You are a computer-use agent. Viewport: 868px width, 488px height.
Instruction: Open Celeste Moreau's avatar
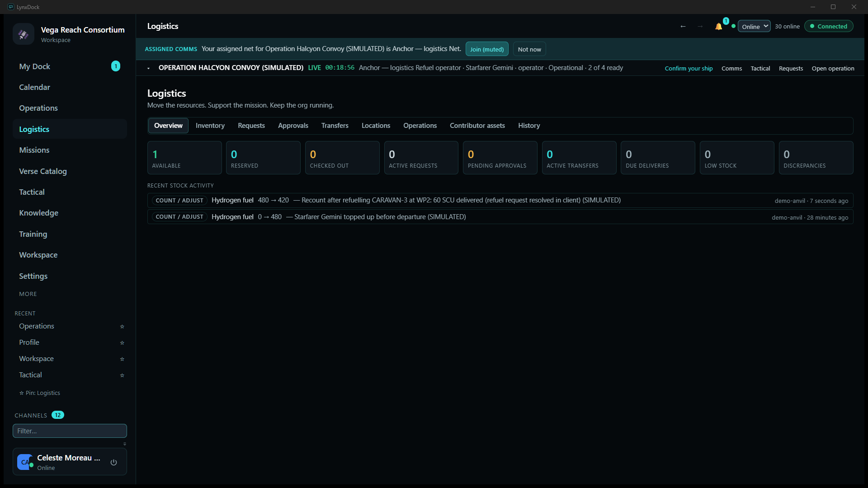coord(25,462)
